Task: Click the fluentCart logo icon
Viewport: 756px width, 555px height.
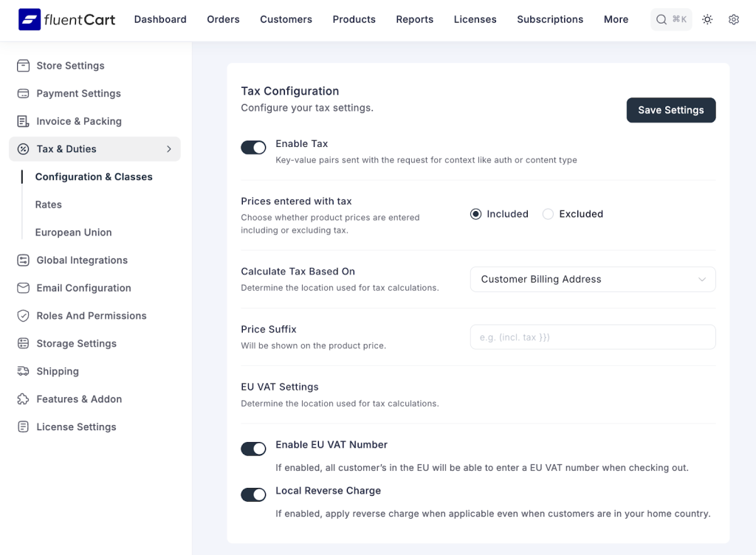Action: [x=30, y=19]
